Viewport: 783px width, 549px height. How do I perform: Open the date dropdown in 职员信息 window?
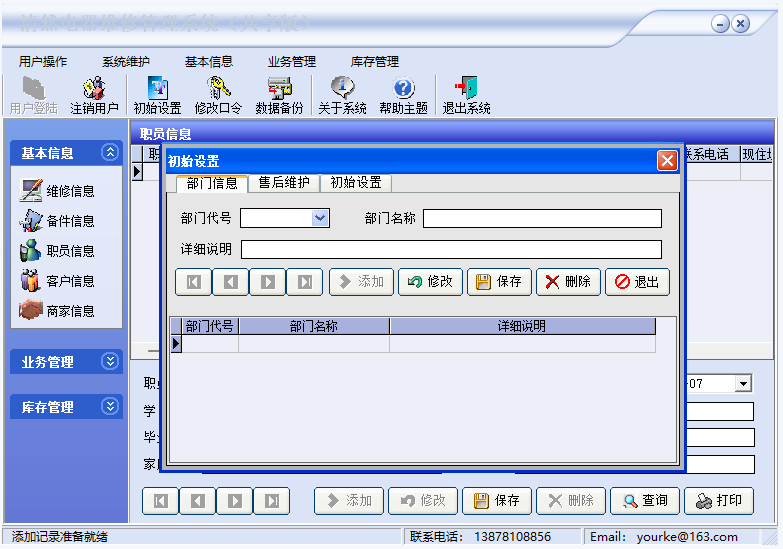click(x=743, y=384)
